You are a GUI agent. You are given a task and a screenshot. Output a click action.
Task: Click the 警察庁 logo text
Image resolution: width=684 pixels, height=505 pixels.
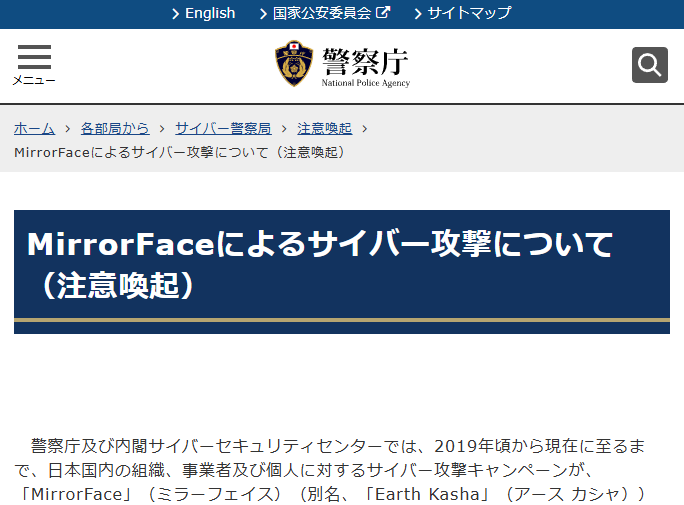click(x=365, y=63)
